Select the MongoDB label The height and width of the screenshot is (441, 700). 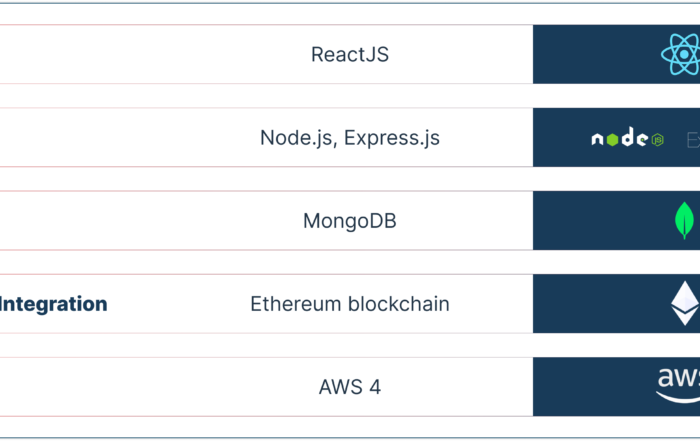point(350,221)
